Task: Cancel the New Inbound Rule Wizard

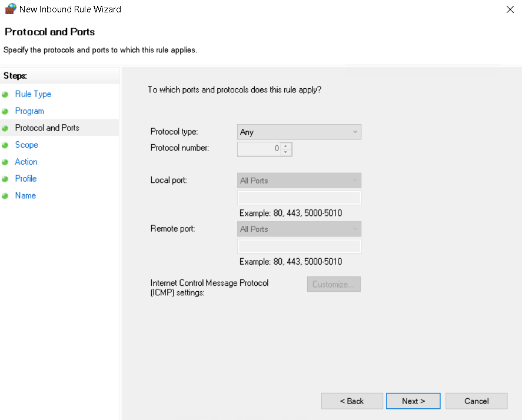Action: point(476,401)
